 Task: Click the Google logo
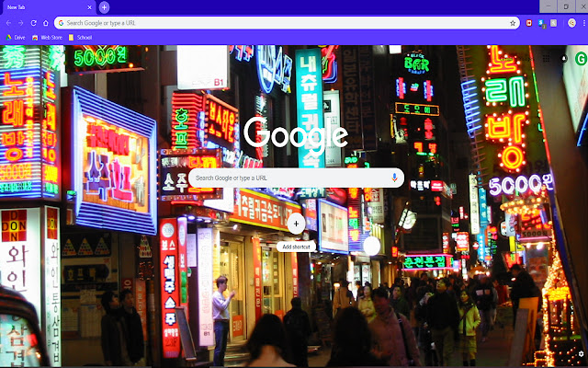[x=296, y=134]
